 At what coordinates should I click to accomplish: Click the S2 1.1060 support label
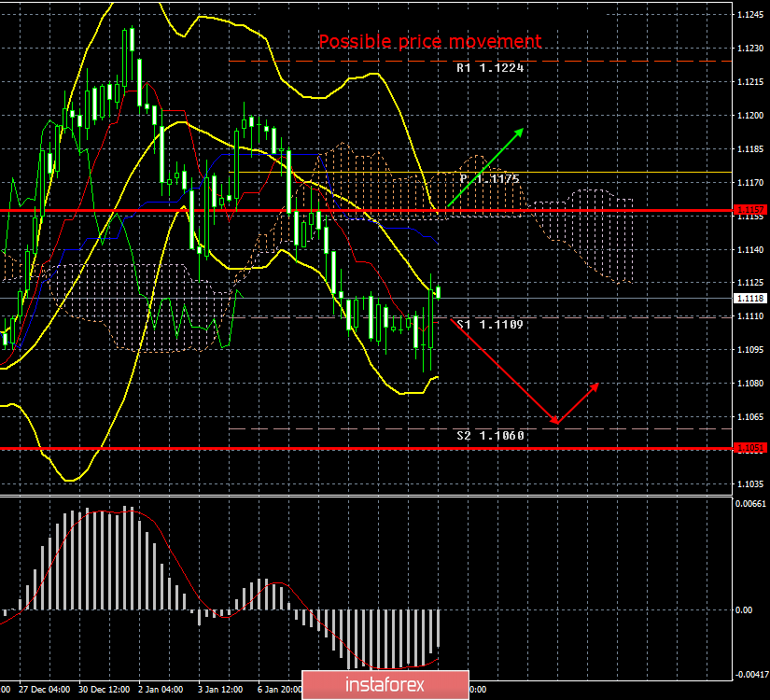tap(489, 435)
